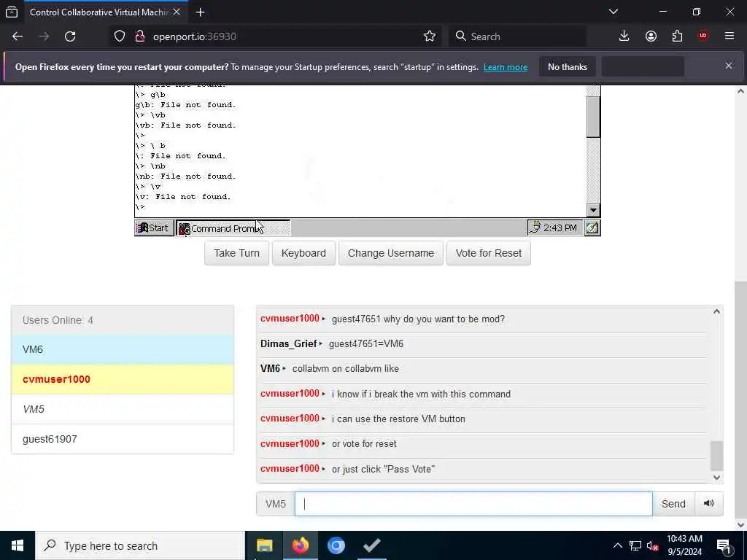Select the Firefox taskbar icon

(x=300, y=545)
